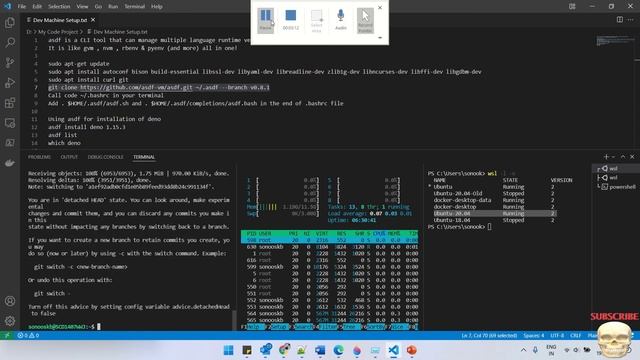640x360 pixels.
Task: Click the Ln 7, Col 70 status item
Action: [489, 336]
